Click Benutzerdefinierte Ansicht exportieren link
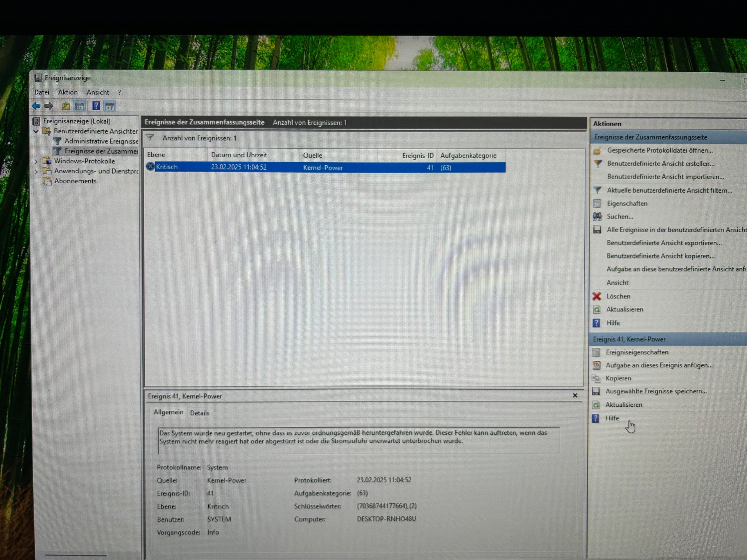Screen dimensions: 747x560 pos(664,243)
